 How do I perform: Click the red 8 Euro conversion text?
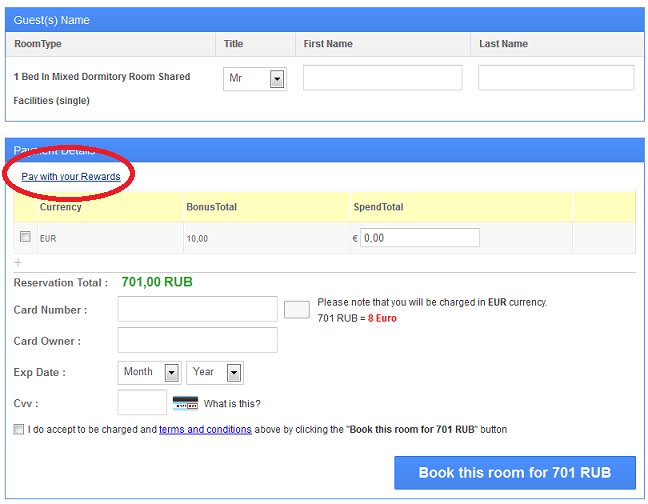click(382, 318)
